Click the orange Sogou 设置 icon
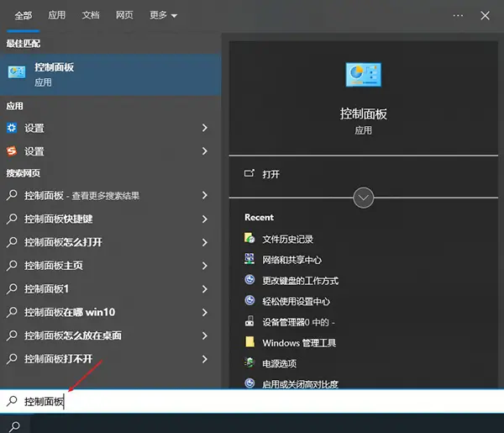 (x=12, y=150)
